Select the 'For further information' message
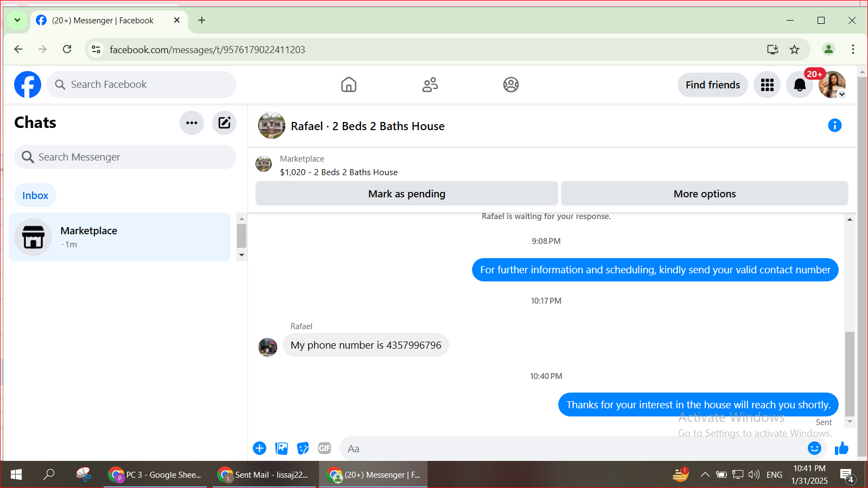868x488 pixels. pyautogui.click(x=655, y=269)
